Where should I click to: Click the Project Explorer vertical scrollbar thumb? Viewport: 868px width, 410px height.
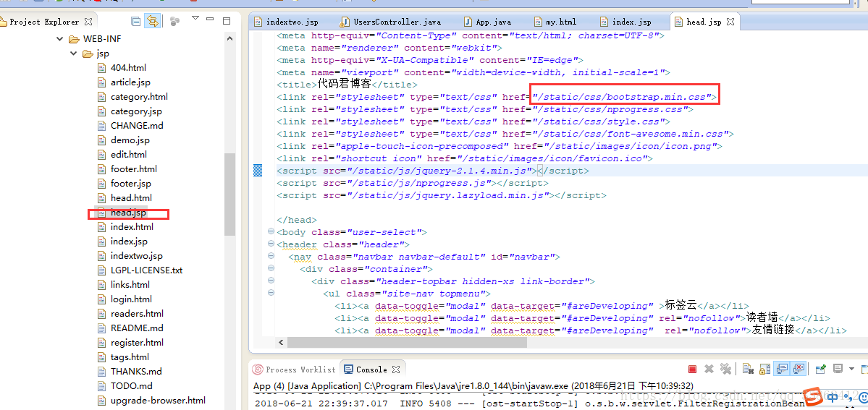click(x=229, y=195)
